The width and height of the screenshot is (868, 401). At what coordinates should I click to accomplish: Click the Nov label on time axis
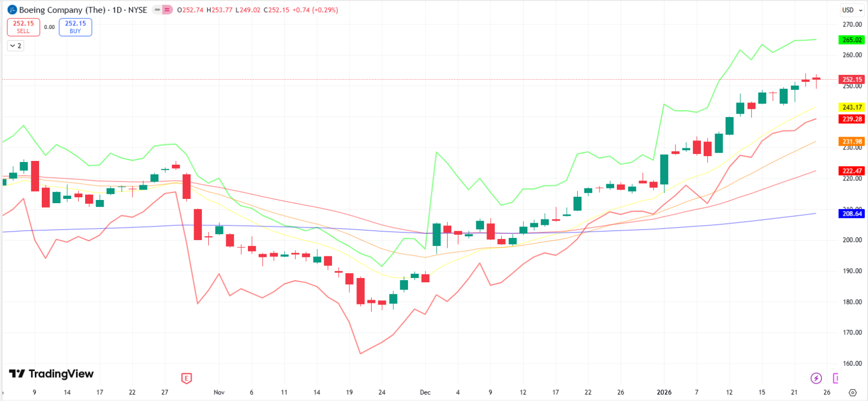point(219,392)
